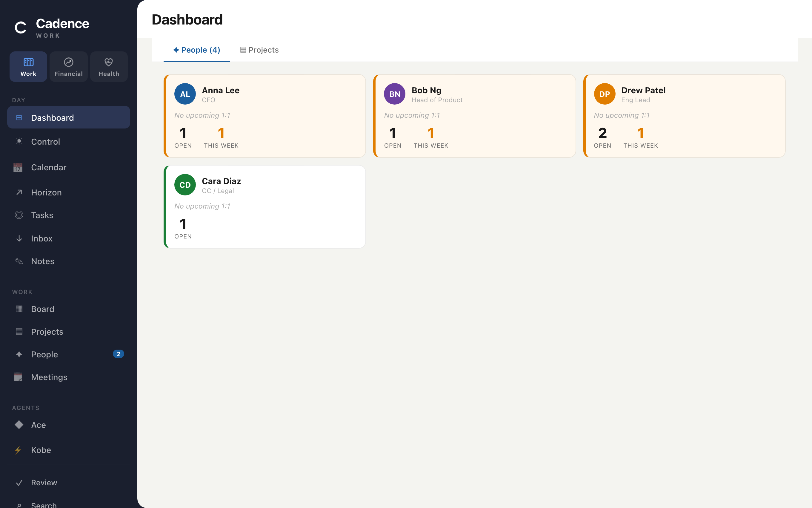Click the Horizon arrow icon
Viewport: 812px width, 508px height.
pos(19,192)
